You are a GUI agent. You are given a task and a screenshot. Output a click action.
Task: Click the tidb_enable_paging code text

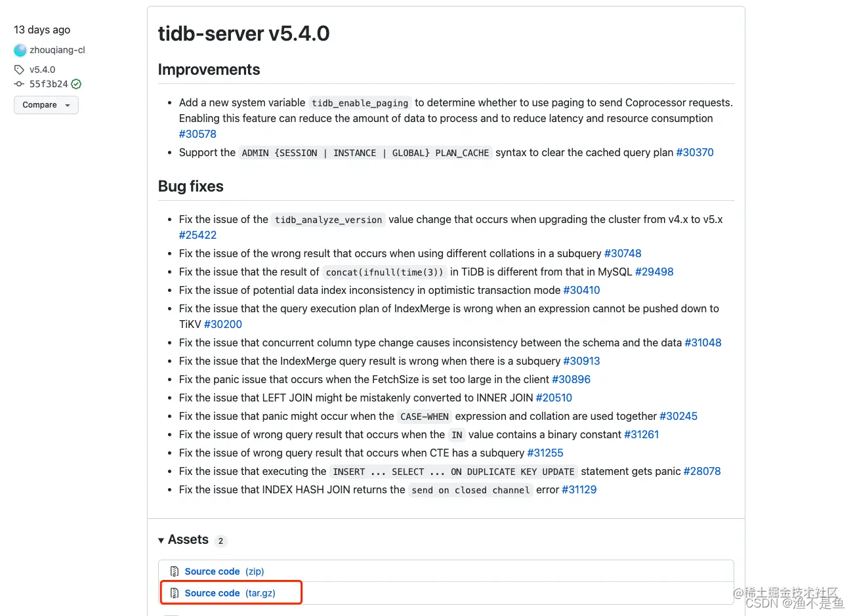click(360, 103)
